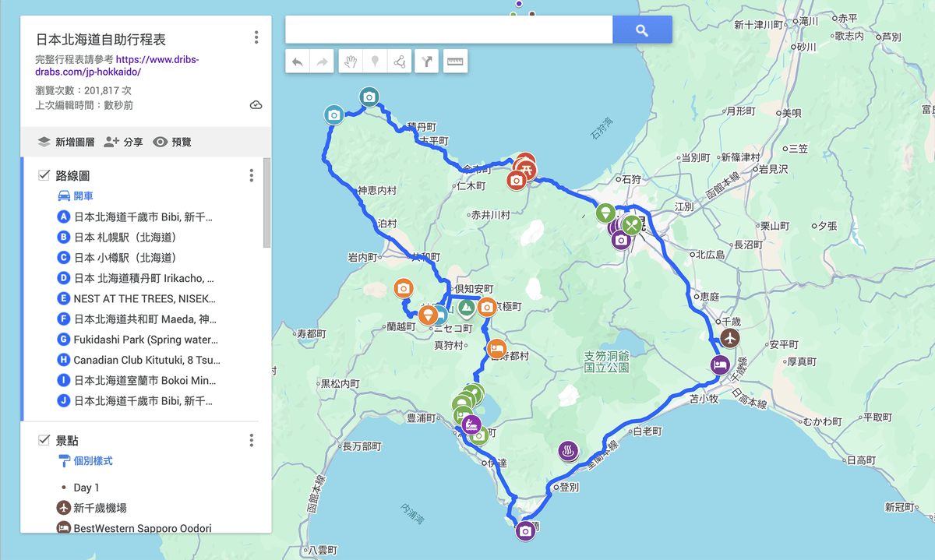This screenshot has width=935, height=560.
Task: Click inside the map search field
Action: [449, 28]
